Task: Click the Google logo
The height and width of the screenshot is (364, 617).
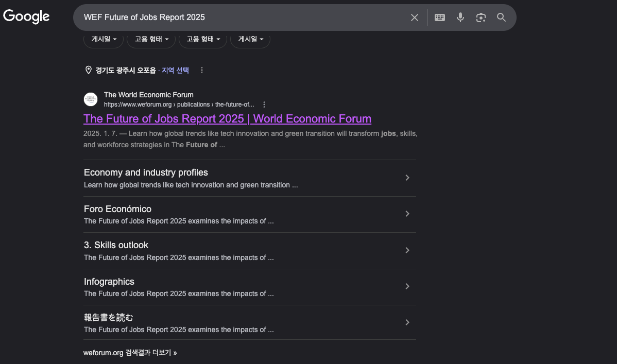Action: coord(26,16)
